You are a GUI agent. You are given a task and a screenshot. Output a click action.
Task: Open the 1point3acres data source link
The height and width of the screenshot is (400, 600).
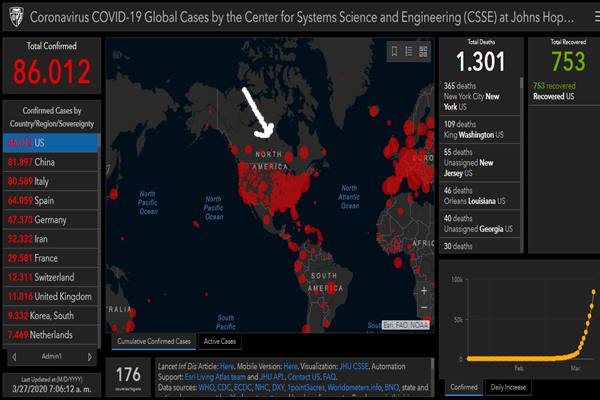306,388
